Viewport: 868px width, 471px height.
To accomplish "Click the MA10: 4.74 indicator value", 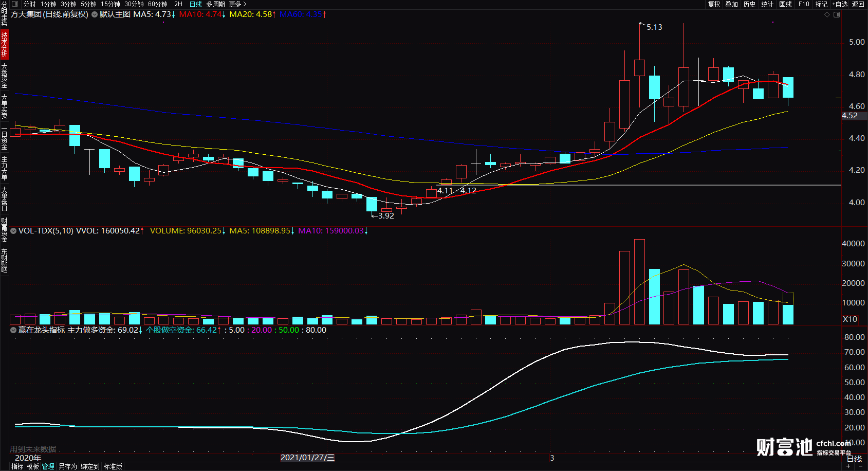I will point(202,14).
